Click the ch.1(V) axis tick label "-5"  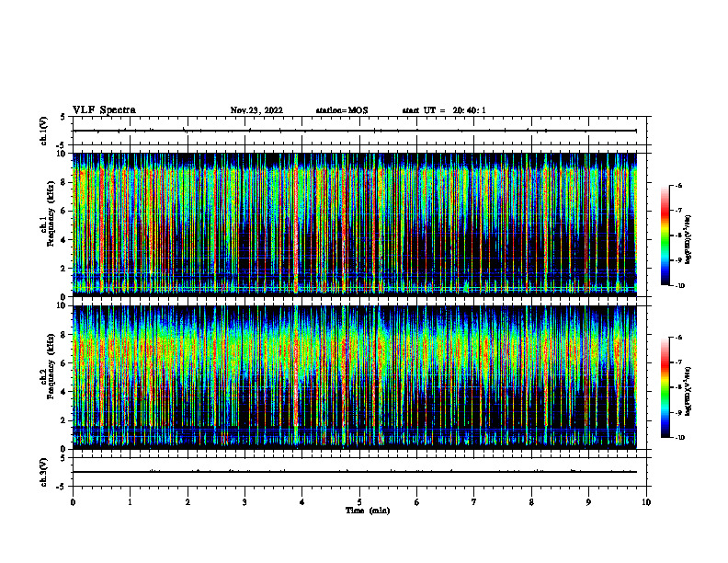coord(63,145)
